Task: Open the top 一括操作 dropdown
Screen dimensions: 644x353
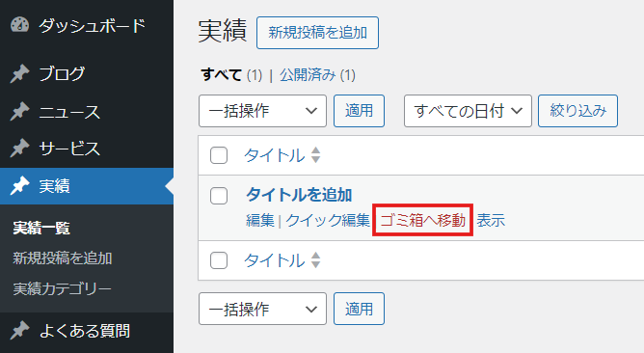Action: 262,111
